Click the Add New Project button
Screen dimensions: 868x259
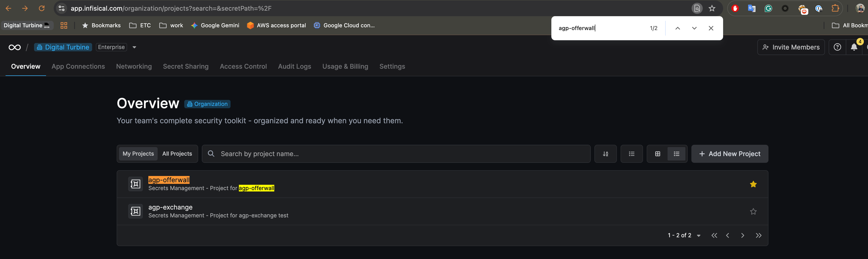[730, 154]
